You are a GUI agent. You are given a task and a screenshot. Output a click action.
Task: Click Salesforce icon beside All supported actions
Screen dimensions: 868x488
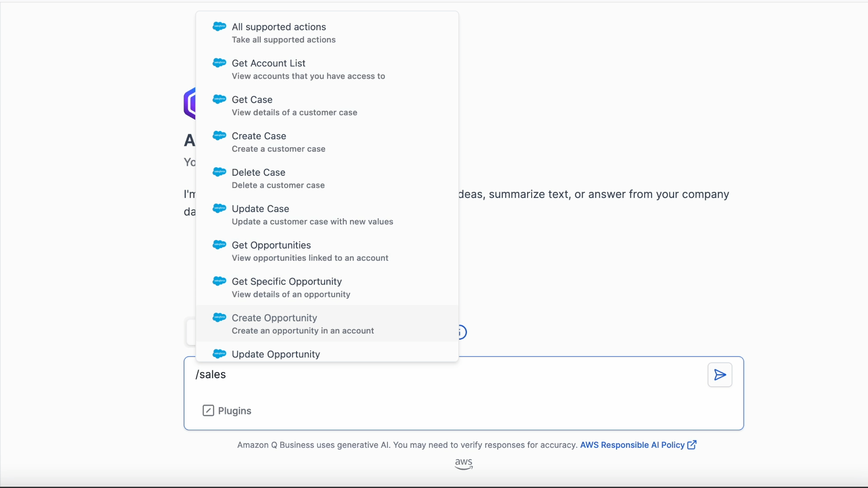click(219, 27)
